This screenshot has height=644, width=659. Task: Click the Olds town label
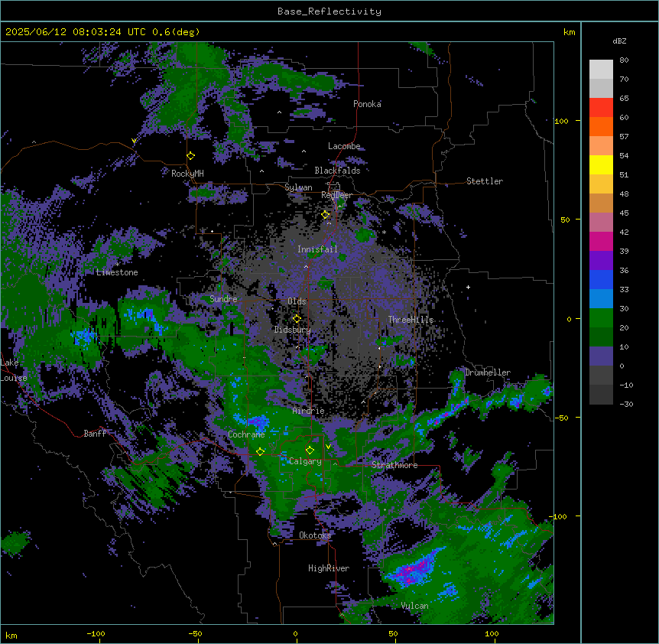[x=297, y=301]
